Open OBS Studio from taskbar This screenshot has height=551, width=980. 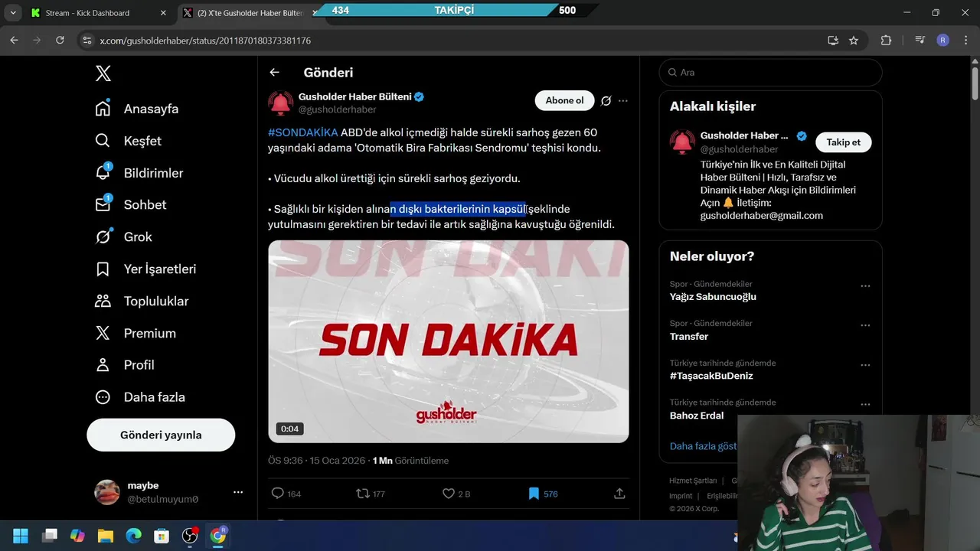pyautogui.click(x=190, y=535)
